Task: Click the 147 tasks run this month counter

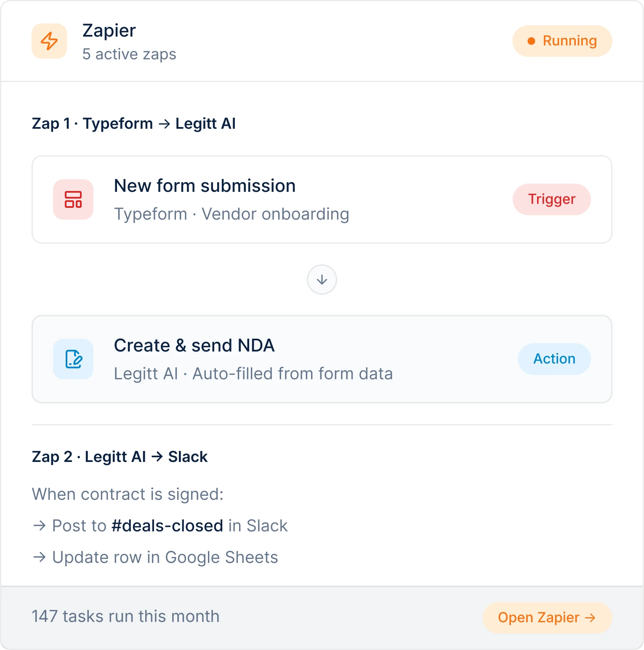Action: (125, 616)
